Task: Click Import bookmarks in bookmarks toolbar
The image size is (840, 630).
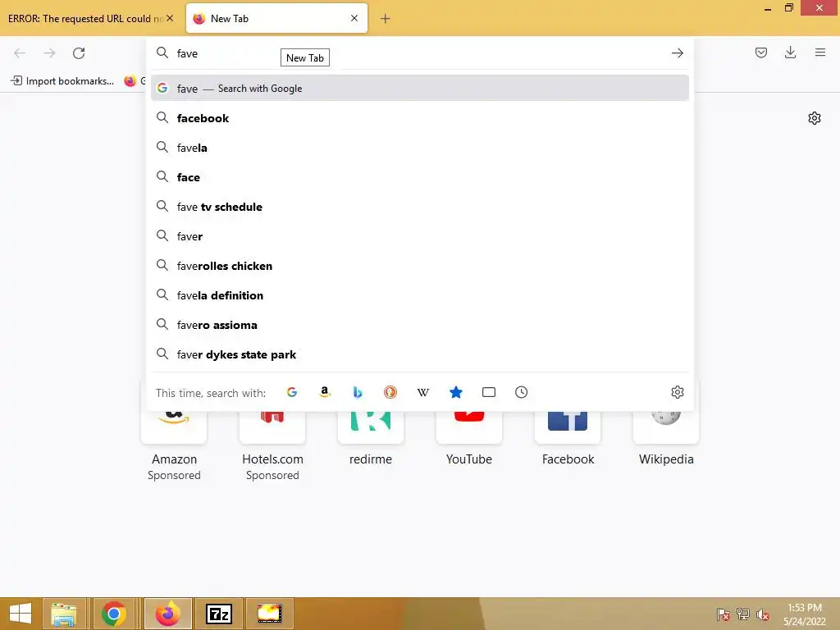Action: [62, 81]
